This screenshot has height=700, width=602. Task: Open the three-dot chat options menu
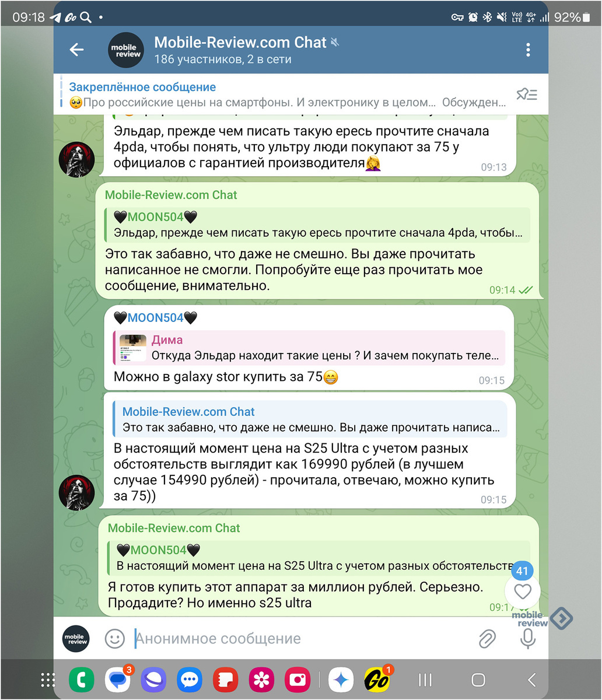pos(528,50)
